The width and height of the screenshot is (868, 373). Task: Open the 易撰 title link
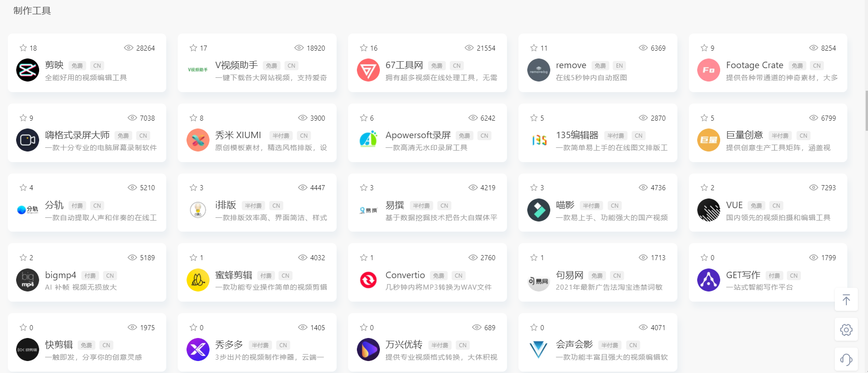(x=395, y=205)
